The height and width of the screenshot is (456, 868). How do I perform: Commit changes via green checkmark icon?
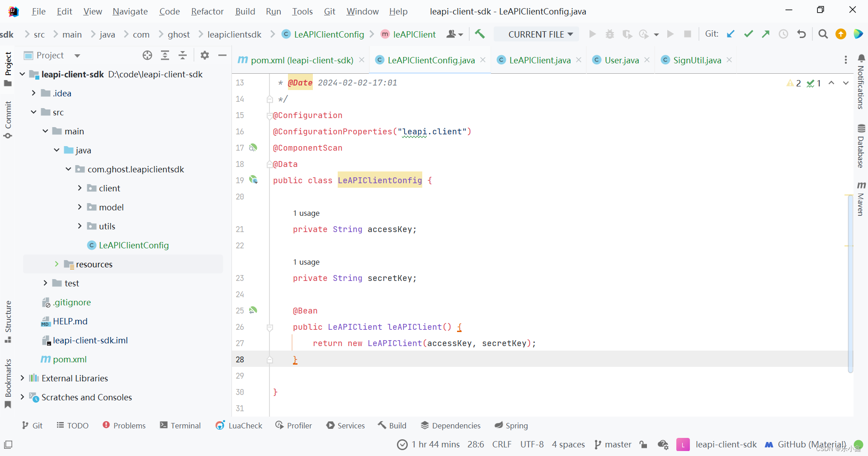(x=749, y=34)
